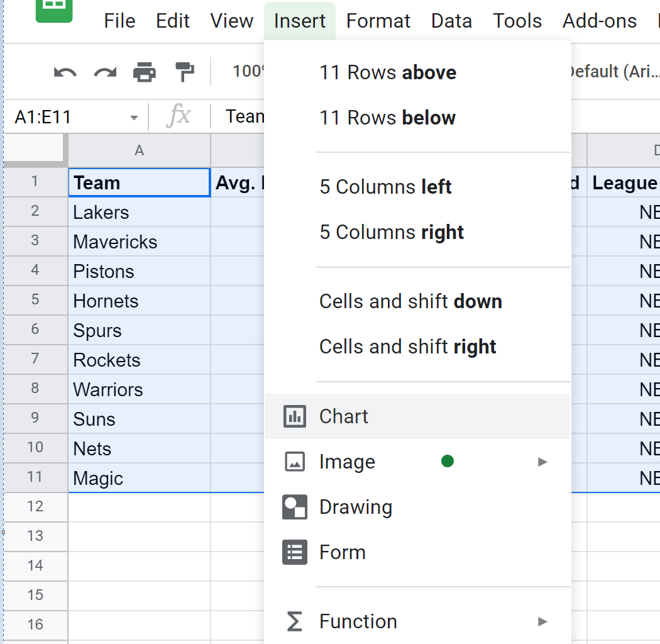
Task: Click the Undo icon
Action: tap(65, 71)
